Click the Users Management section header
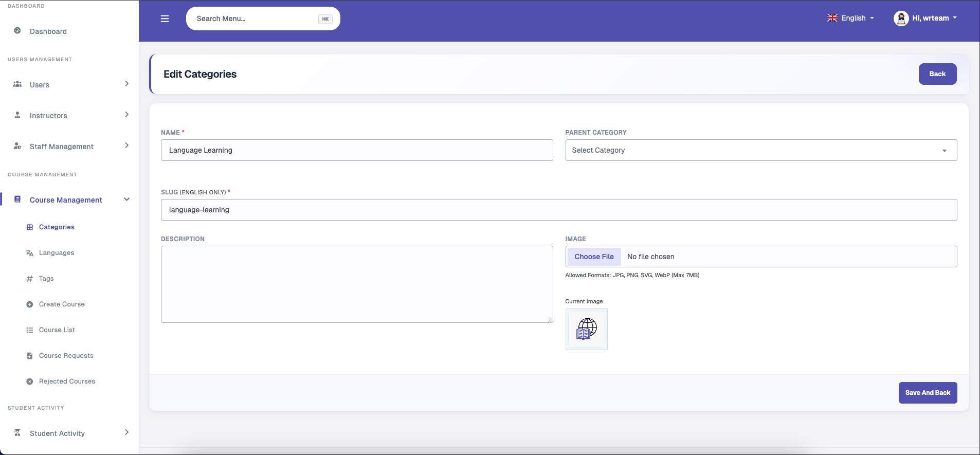The width and height of the screenshot is (980, 455). tap(40, 60)
